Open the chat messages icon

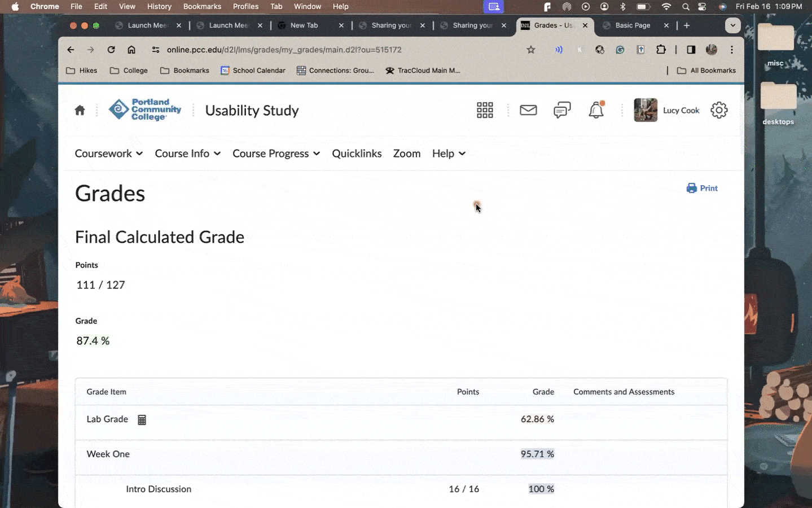tap(562, 110)
